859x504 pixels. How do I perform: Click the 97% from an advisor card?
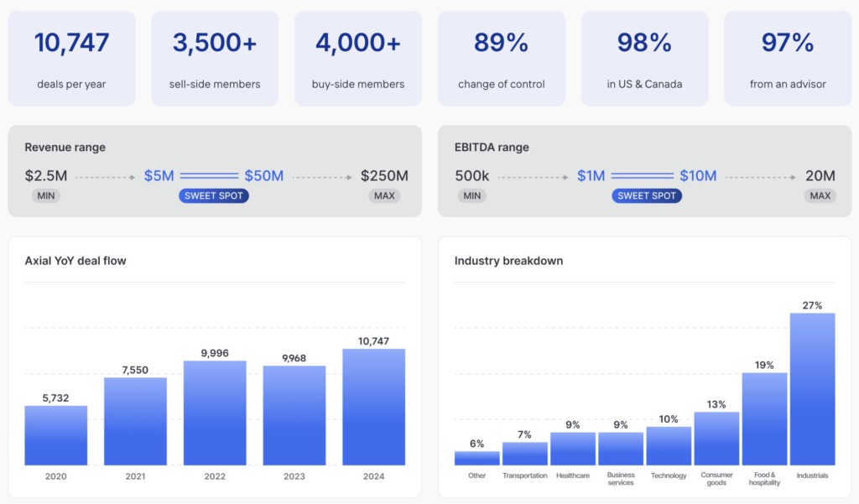pos(788,59)
